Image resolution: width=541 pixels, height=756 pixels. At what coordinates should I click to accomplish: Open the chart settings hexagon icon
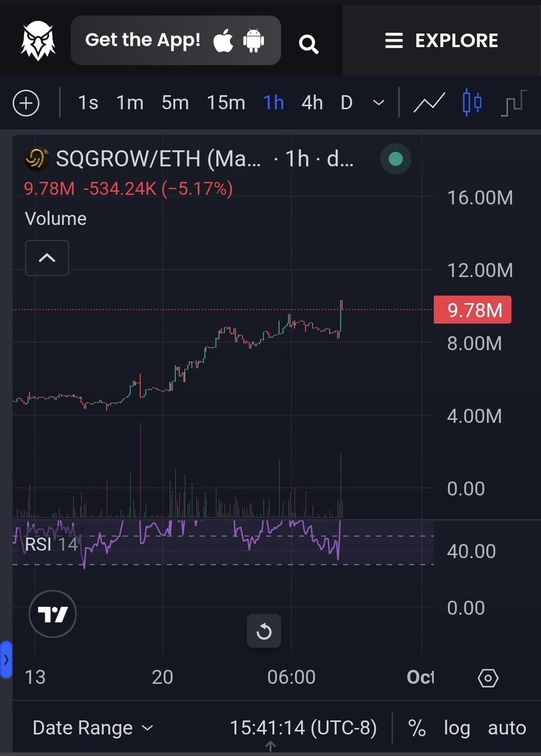(488, 678)
